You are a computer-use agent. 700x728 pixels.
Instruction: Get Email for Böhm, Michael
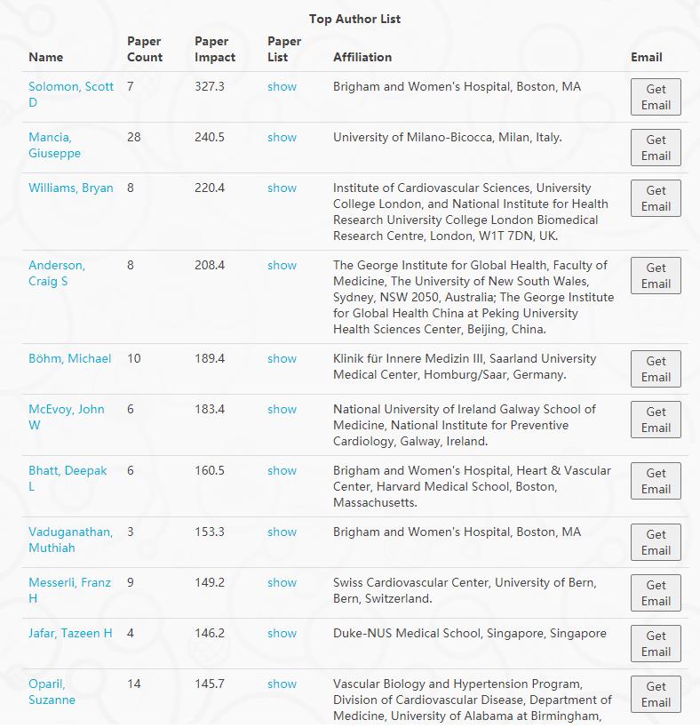pyautogui.click(x=656, y=369)
